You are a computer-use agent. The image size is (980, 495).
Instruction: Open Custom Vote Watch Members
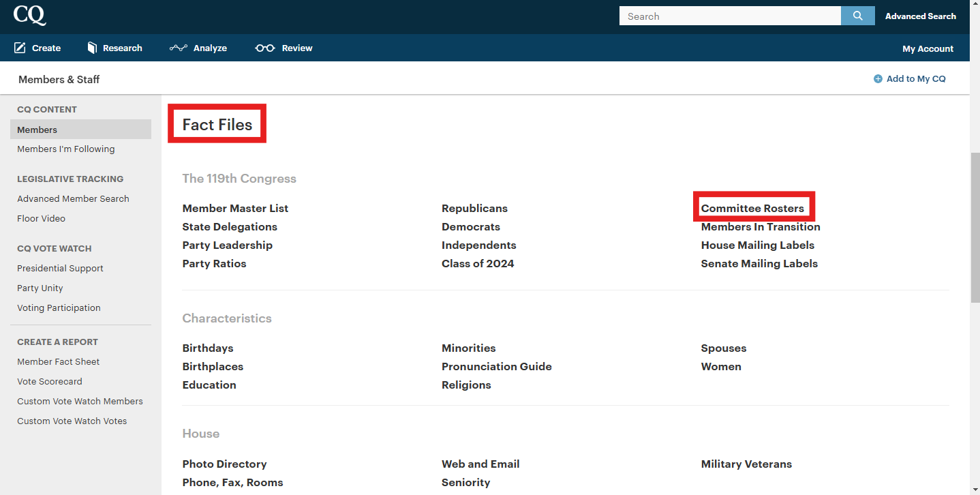(x=80, y=401)
